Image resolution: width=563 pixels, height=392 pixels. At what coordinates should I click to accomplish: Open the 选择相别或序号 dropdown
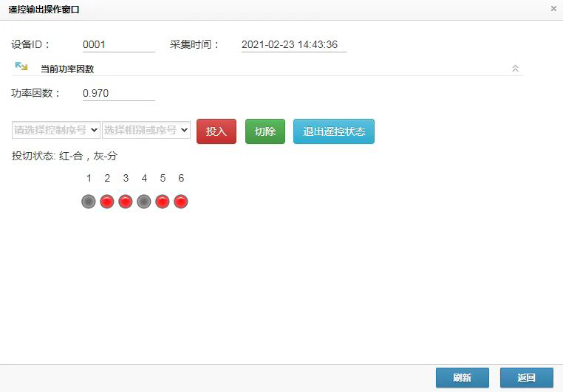point(146,130)
